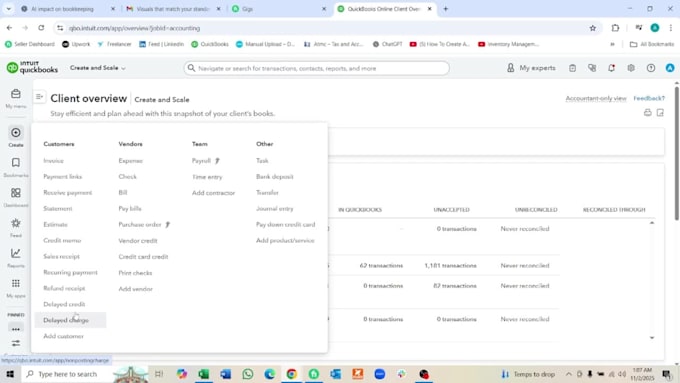
Task: Click the Accountant-only view link
Action: (x=595, y=98)
